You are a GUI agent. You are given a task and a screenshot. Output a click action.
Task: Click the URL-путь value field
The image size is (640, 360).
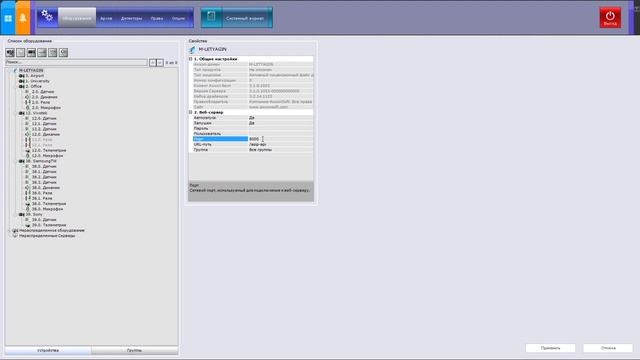coord(281,144)
